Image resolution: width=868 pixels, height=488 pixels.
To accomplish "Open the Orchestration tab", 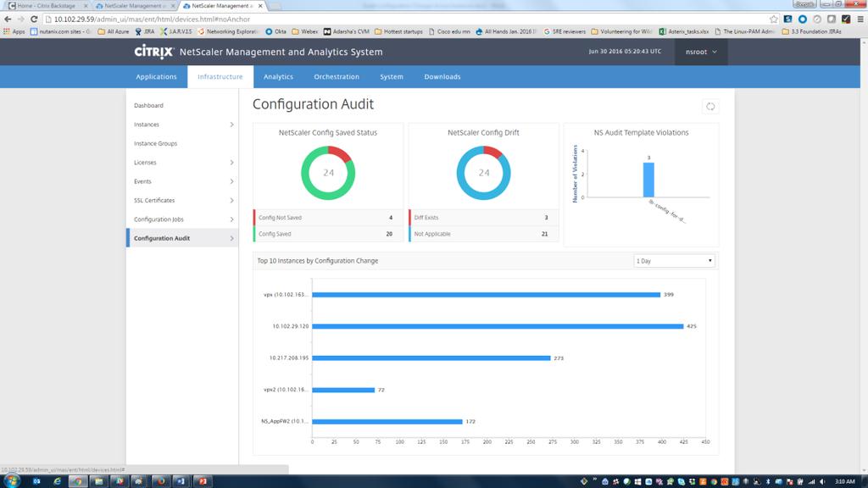I will [x=337, y=77].
